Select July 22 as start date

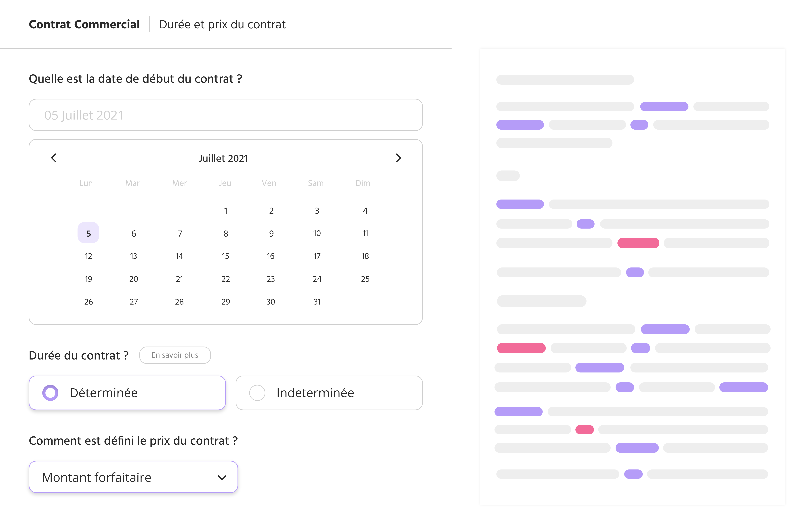point(225,279)
